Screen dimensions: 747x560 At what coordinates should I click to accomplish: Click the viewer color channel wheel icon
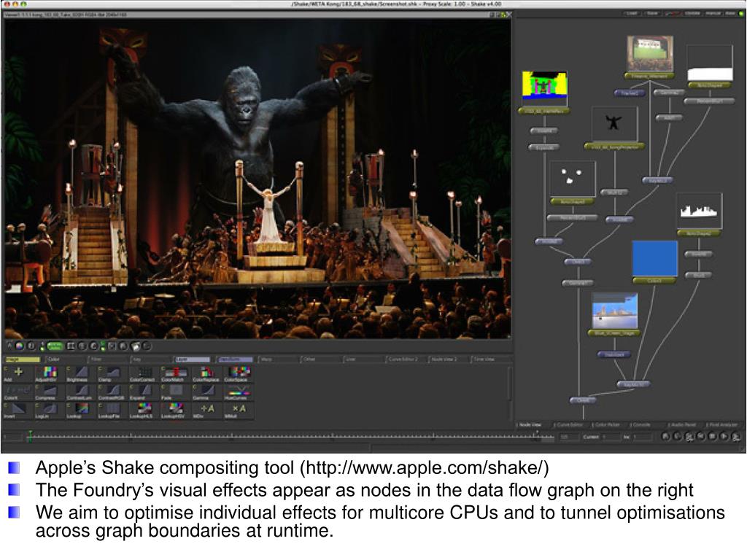(x=20, y=346)
